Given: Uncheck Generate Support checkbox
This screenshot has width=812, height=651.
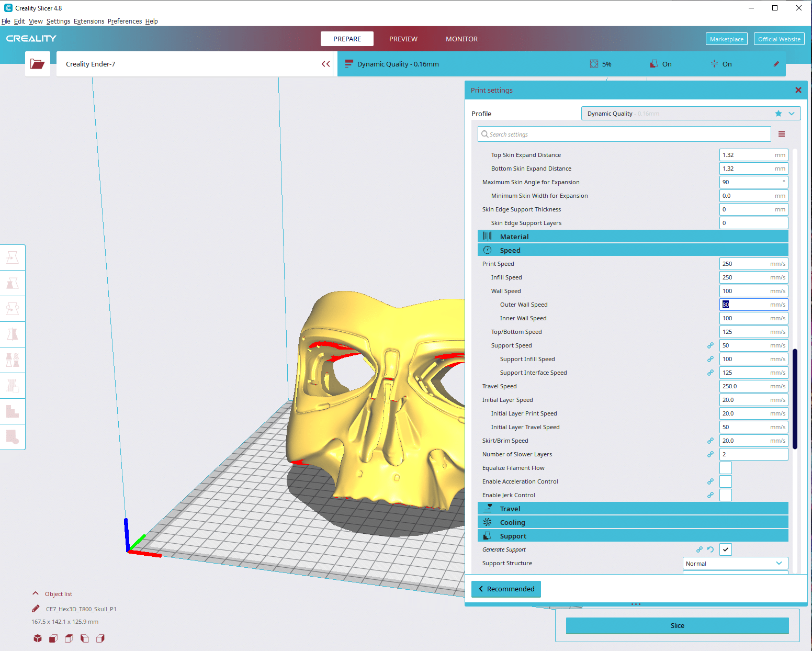Looking at the screenshot, I should pyautogui.click(x=726, y=549).
